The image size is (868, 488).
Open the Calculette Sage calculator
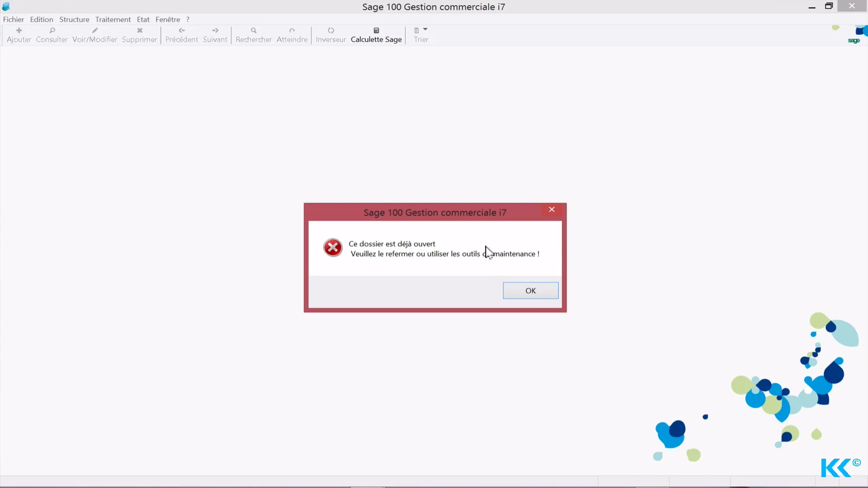click(x=376, y=35)
